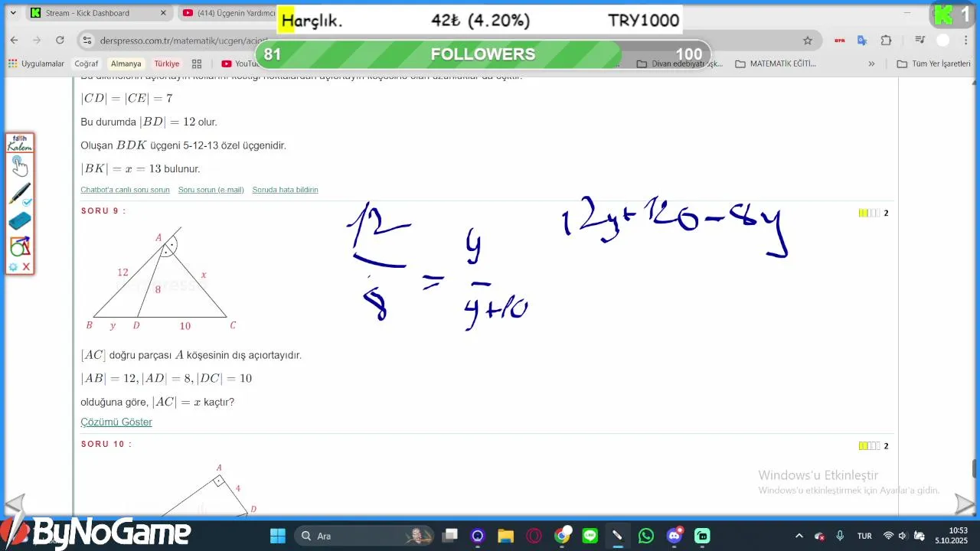
Task: Select the blue eraser tool
Action: pos(19,221)
